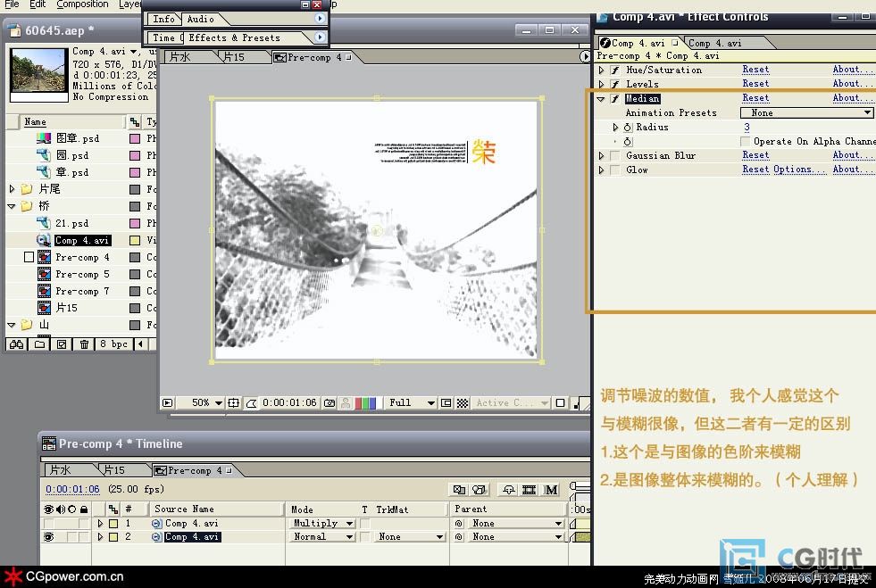The image size is (876, 588).
Task: Toggle the transparency grid checkerboard icon
Action: click(463, 402)
